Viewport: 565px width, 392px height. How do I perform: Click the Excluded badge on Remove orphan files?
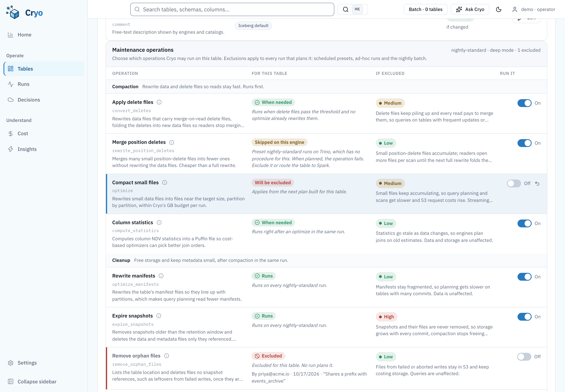coord(268,356)
